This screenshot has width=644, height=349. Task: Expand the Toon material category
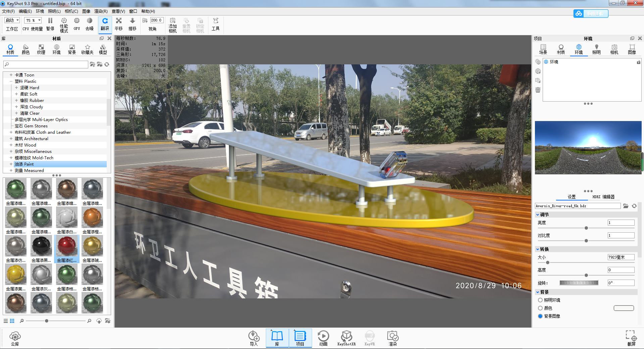[11, 75]
